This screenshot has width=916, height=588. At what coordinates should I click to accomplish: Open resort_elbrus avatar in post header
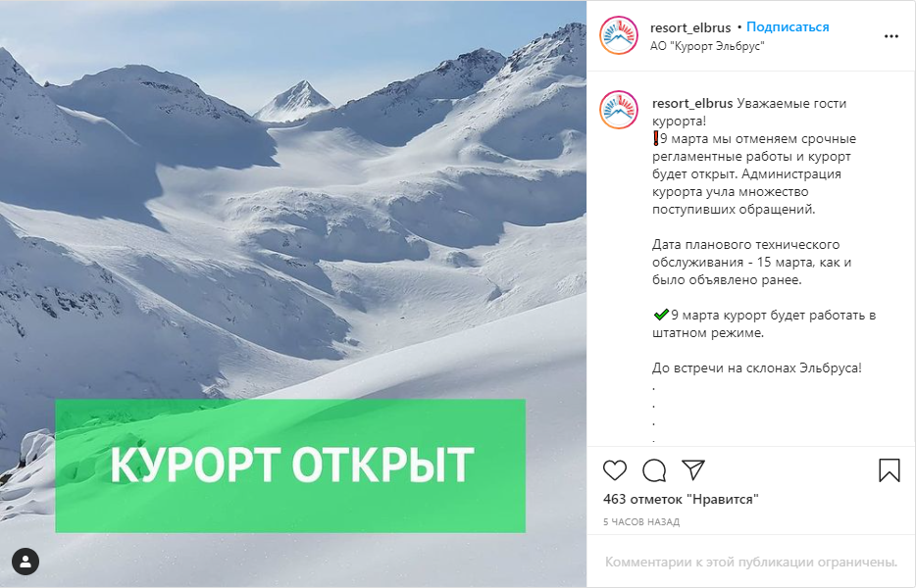click(x=619, y=35)
